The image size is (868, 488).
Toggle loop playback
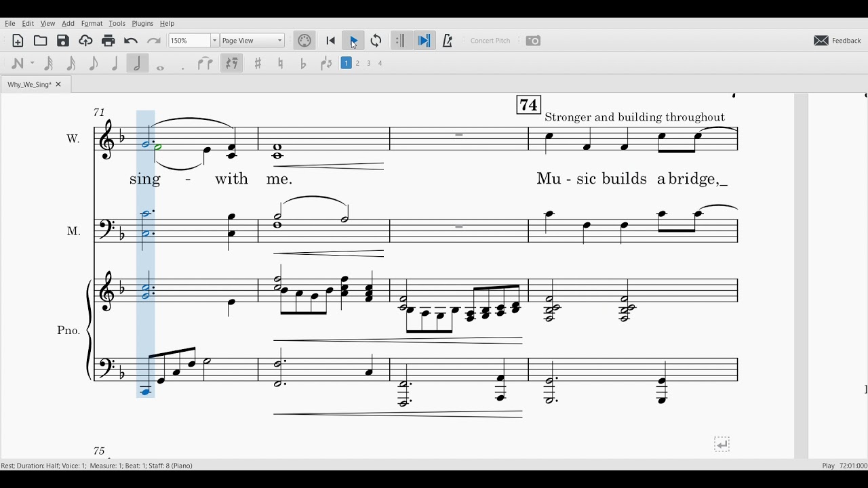pos(376,41)
